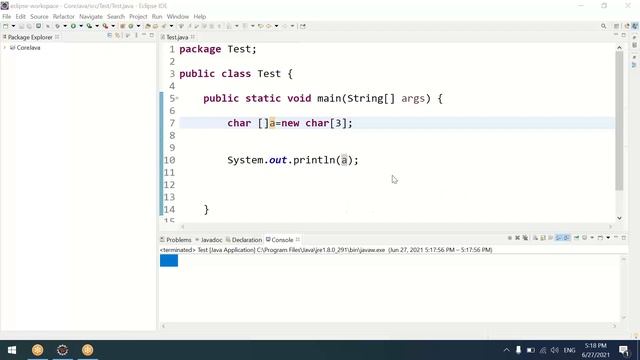Open the Run menu
The width and height of the screenshot is (640, 360).
(157, 17)
